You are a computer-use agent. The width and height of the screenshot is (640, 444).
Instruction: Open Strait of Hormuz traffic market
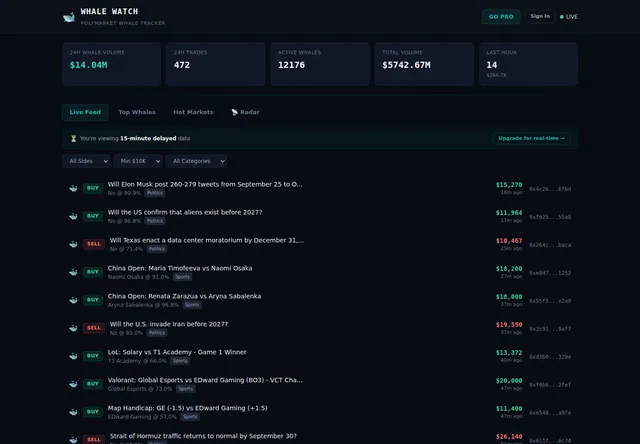tap(203, 436)
